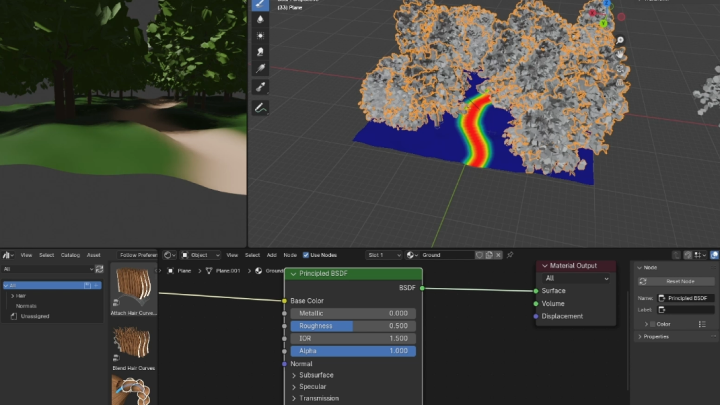Select the Normals catalog
The image size is (720, 405).
tap(26, 306)
